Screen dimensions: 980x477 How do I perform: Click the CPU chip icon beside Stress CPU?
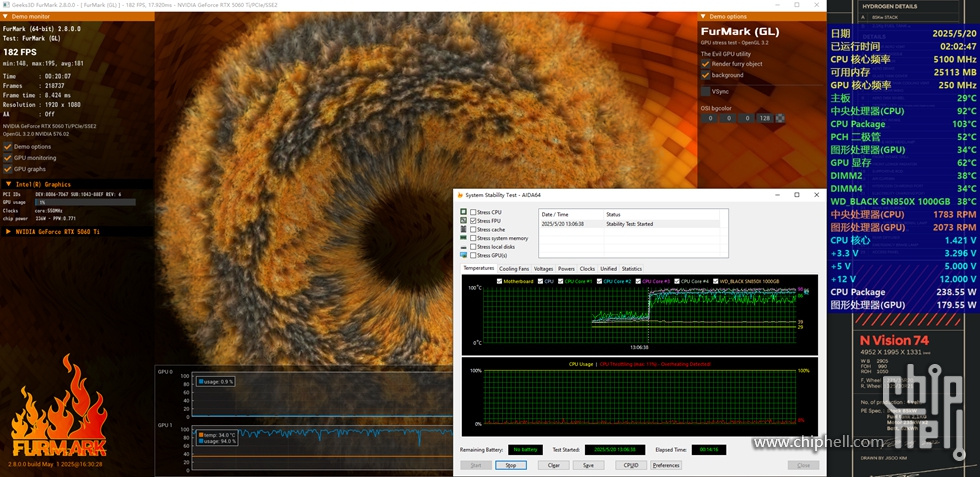[463, 212]
